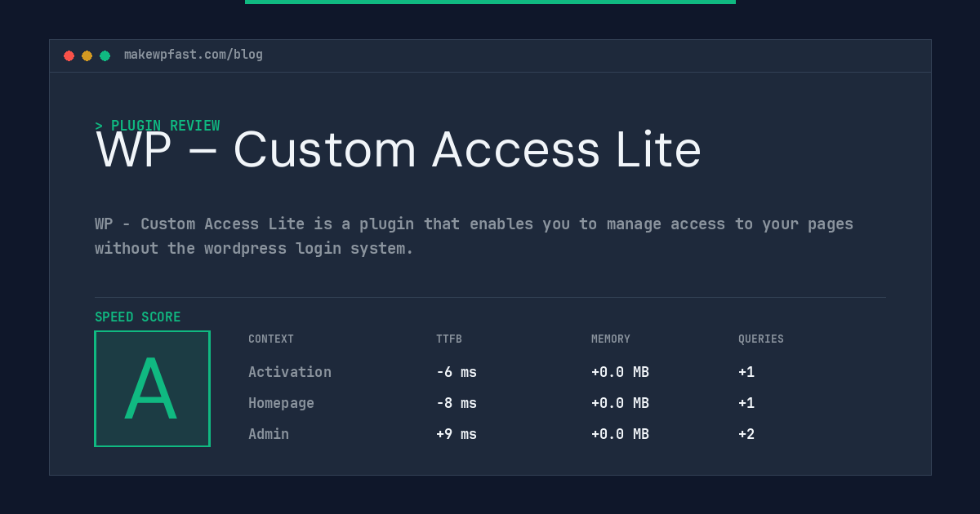Click the Admin row memory value
This screenshot has width=980, height=514.
click(620, 434)
